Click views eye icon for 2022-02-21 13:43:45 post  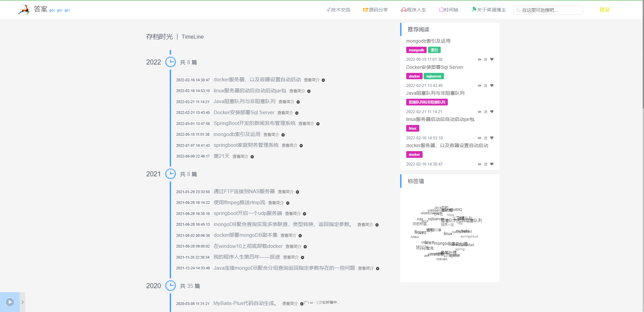click(479, 86)
